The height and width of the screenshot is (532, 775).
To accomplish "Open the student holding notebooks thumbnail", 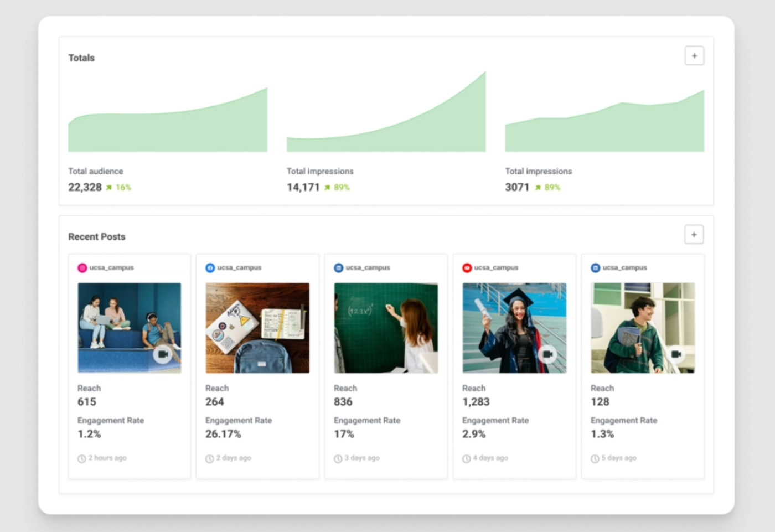I will [643, 328].
